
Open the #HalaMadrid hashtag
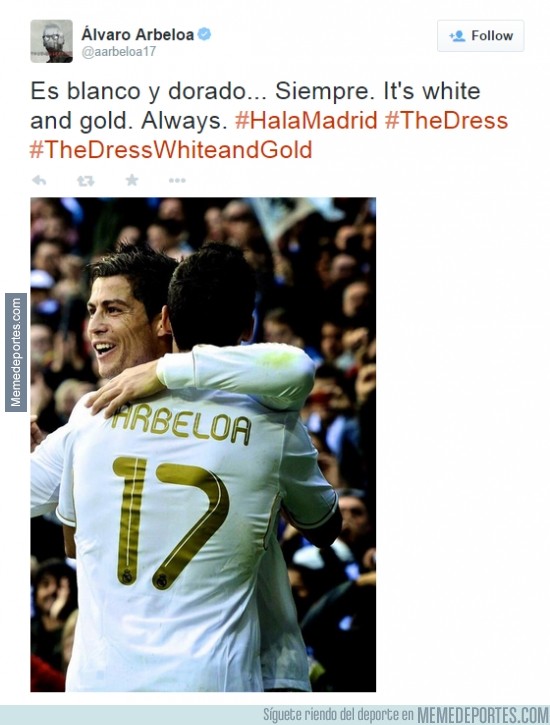(306, 121)
